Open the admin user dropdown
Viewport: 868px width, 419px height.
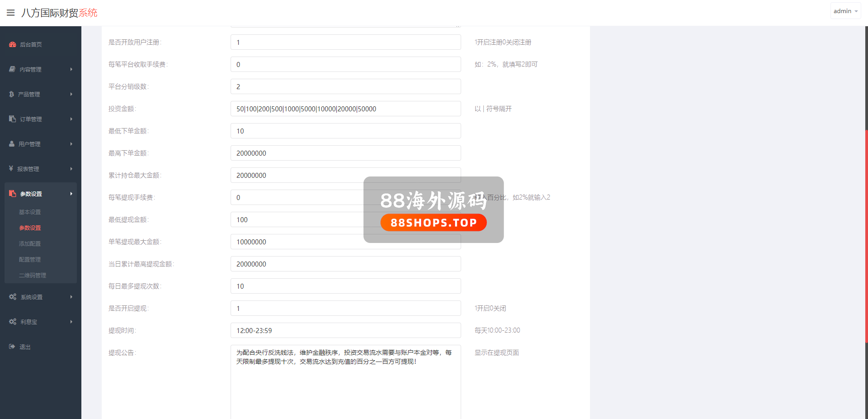(845, 11)
